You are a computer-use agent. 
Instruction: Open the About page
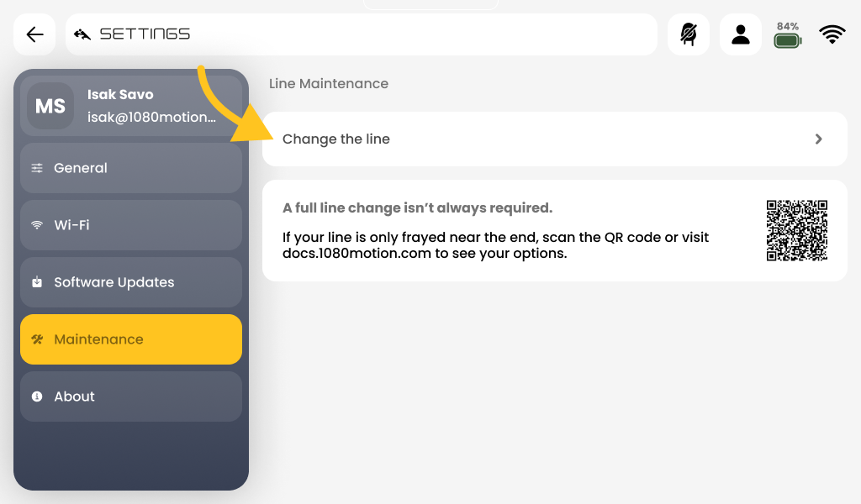click(131, 396)
